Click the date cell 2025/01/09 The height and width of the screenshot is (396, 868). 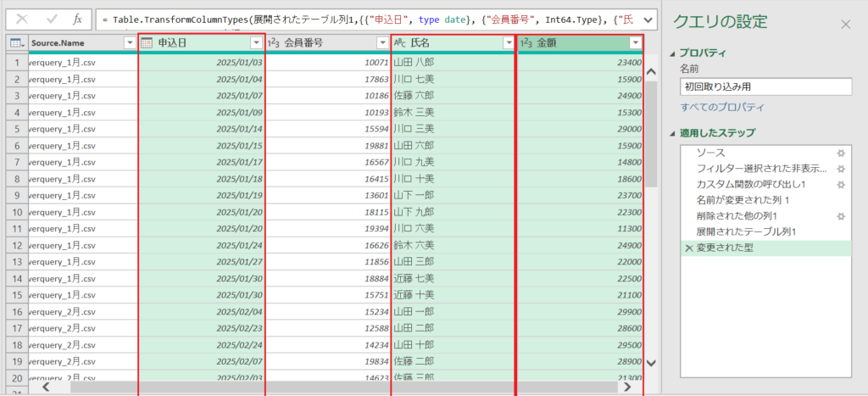(202, 113)
